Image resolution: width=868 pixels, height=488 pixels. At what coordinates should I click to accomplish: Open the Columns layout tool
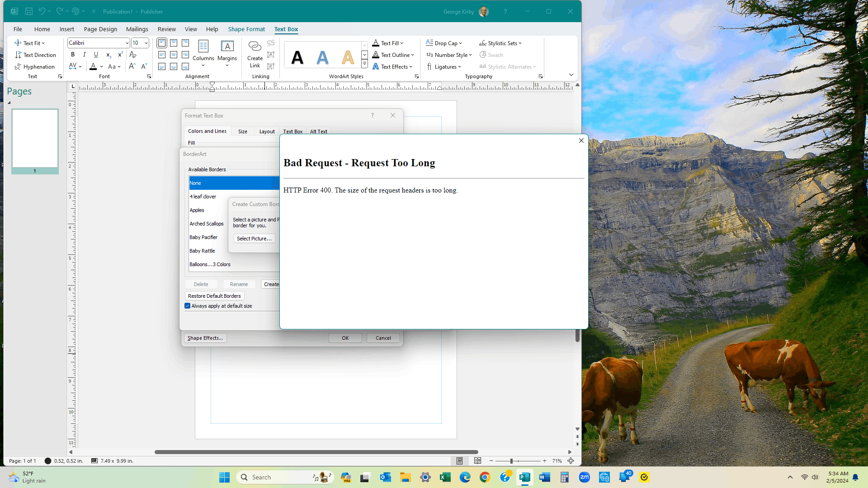click(x=203, y=53)
